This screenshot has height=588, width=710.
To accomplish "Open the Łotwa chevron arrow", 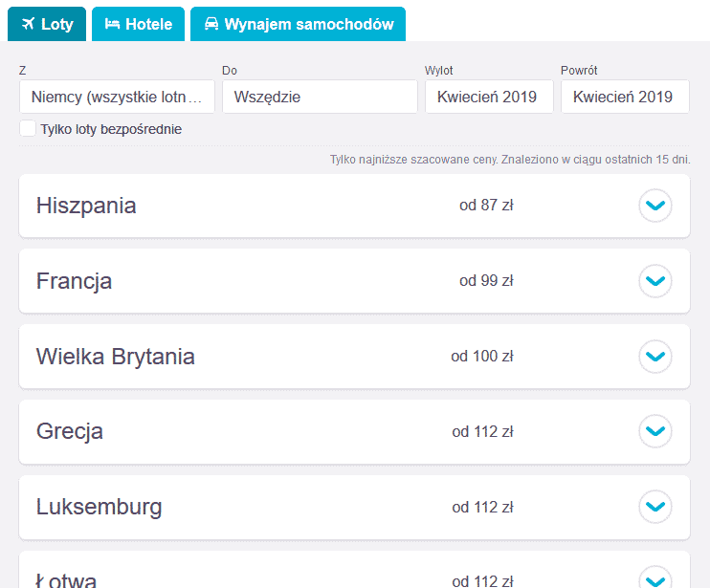I will pyautogui.click(x=655, y=578).
